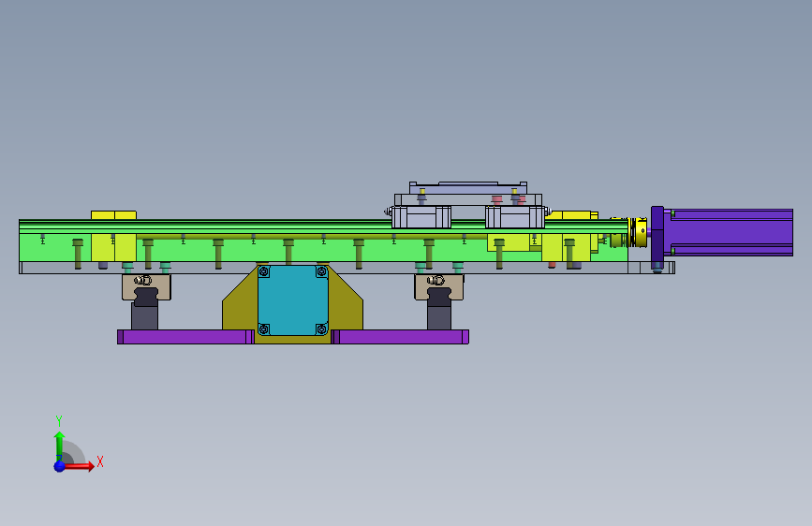Click the blue Z axis ball on the triad
Image resolution: width=812 pixels, height=526 pixels.
pos(60,466)
